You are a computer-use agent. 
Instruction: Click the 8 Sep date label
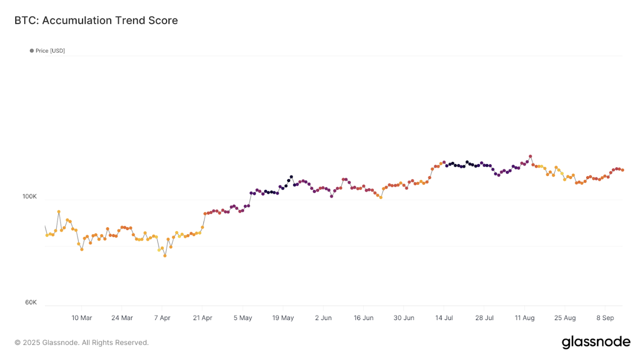pos(605,318)
